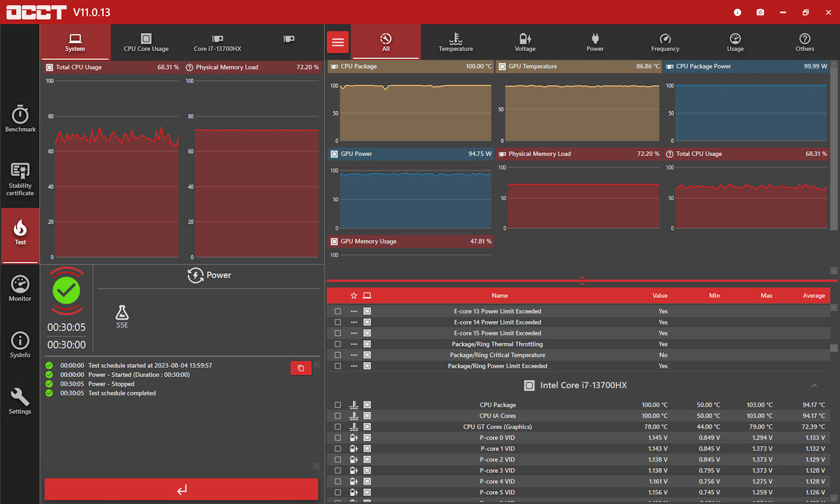
Task: Show the Voltage sensors tab
Action: coord(525,42)
